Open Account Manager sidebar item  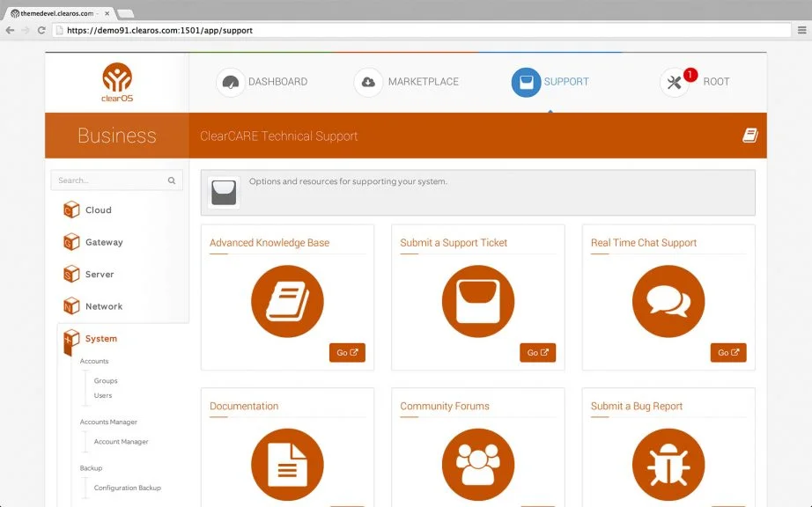click(x=121, y=441)
